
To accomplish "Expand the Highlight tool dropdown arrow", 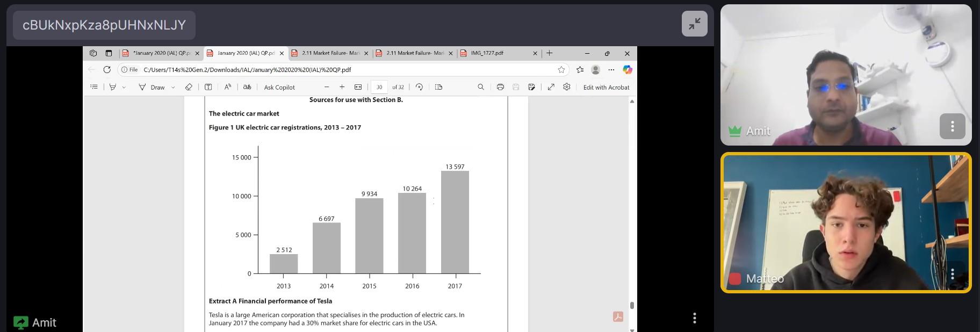I will [124, 87].
